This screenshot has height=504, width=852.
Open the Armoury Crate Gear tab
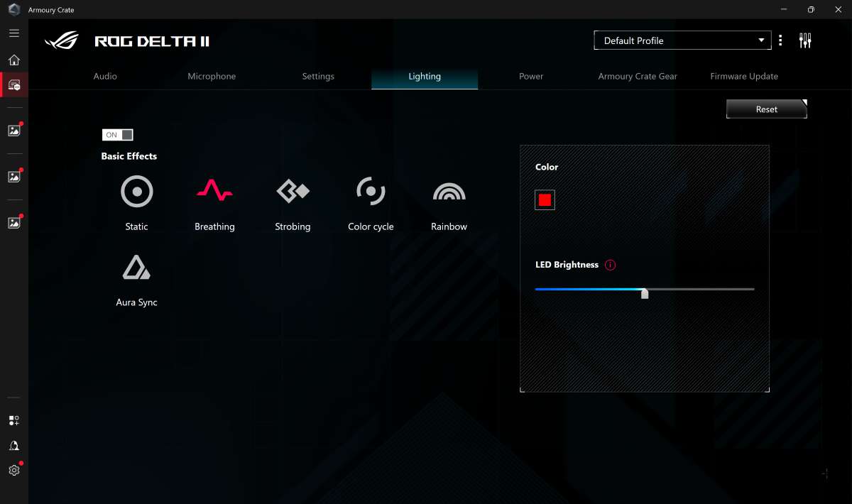tap(638, 76)
